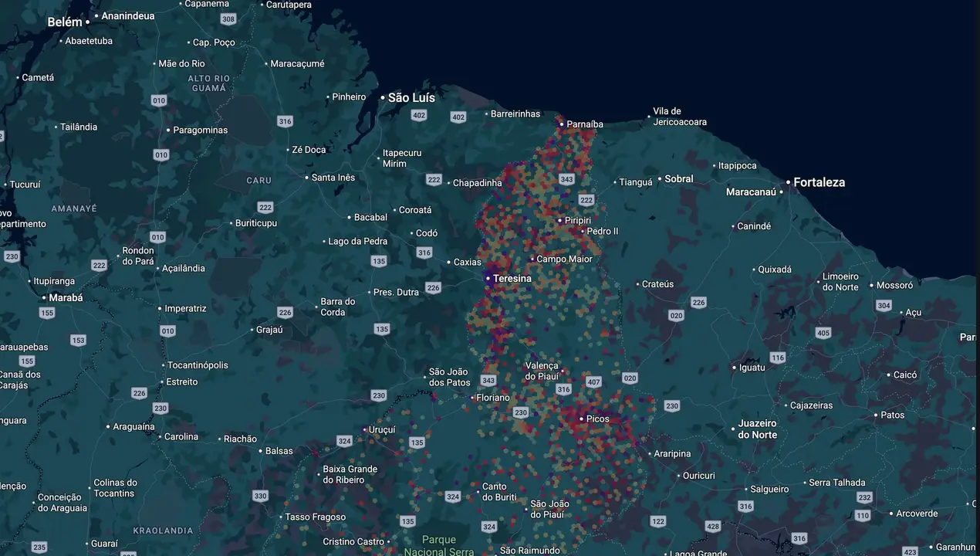Click the 116 highway shield near Iguatu
This screenshot has height=556, width=980.
pos(778,358)
